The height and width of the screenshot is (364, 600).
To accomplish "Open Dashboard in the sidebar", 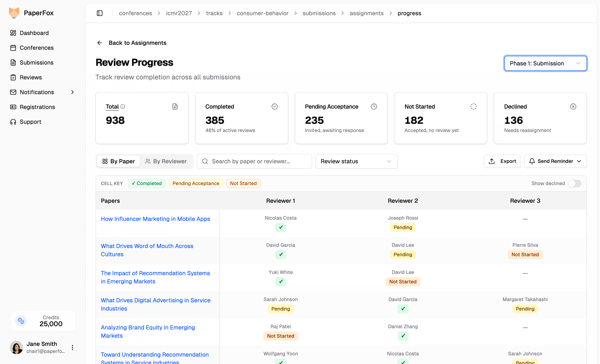I will [34, 33].
